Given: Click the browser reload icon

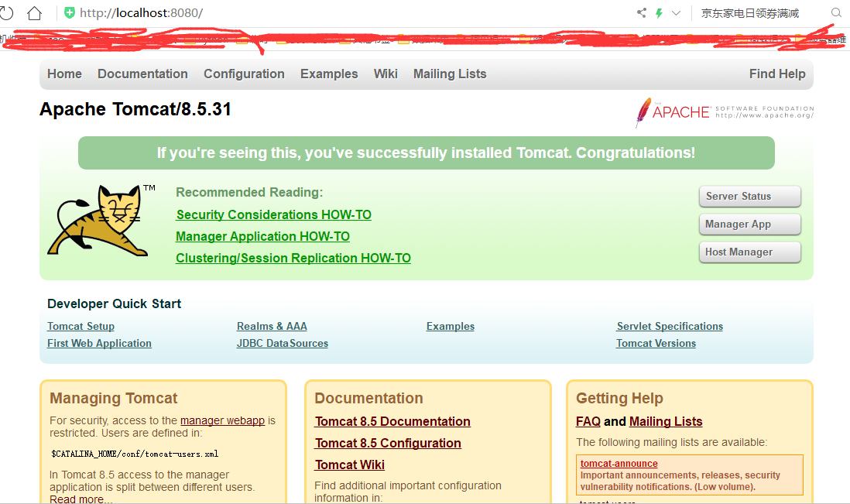Looking at the screenshot, I should [x=6, y=13].
